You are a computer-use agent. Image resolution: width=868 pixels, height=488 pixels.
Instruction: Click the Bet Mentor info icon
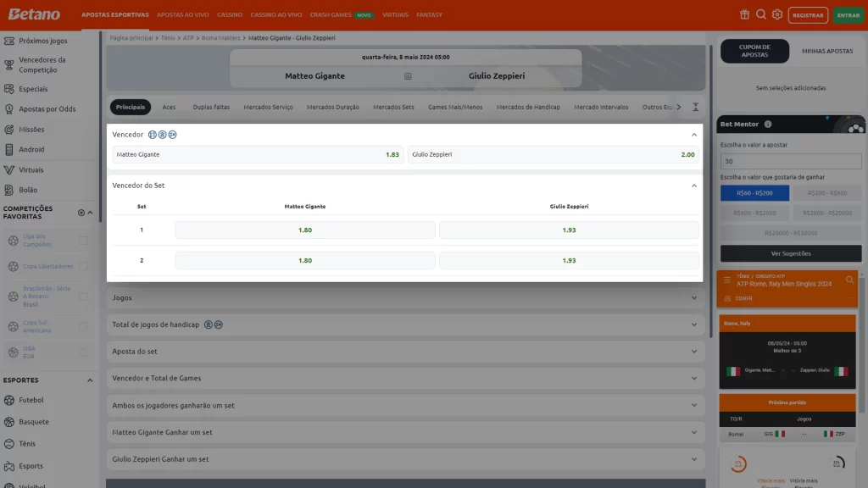[768, 124]
